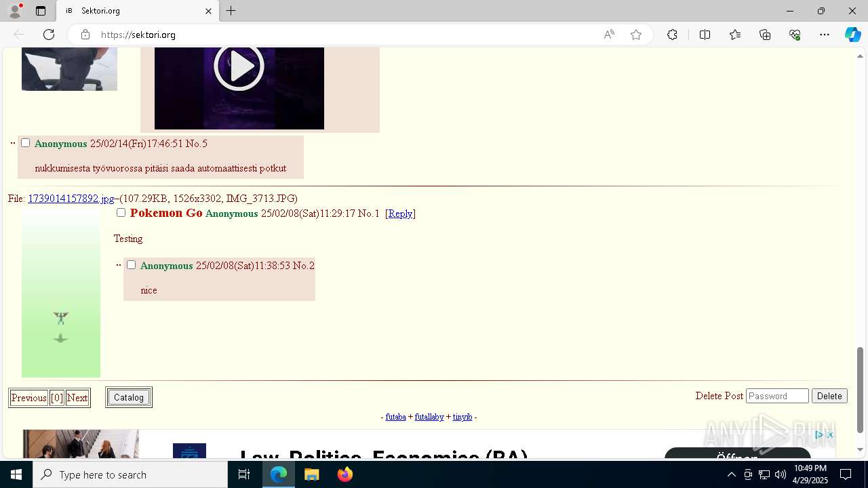This screenshot has height=488, width=868.
Task: Open the AdChoices info icon
Action: 820,435
